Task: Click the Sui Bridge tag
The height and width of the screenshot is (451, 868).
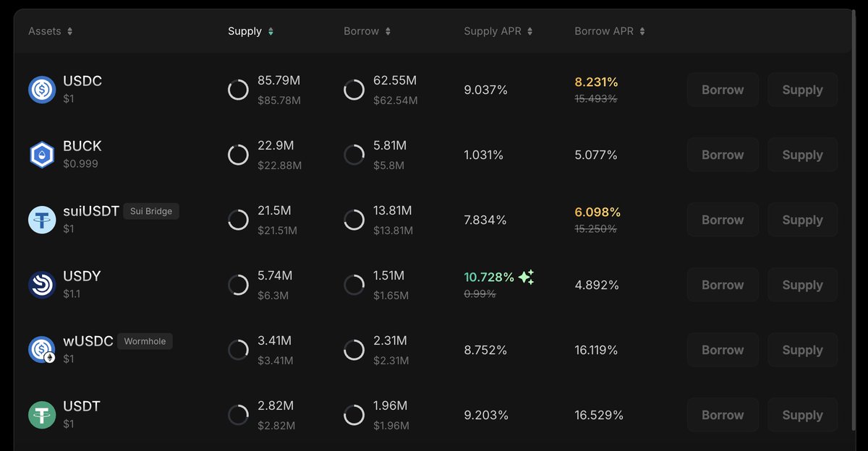Action: [x=151, y=212]
